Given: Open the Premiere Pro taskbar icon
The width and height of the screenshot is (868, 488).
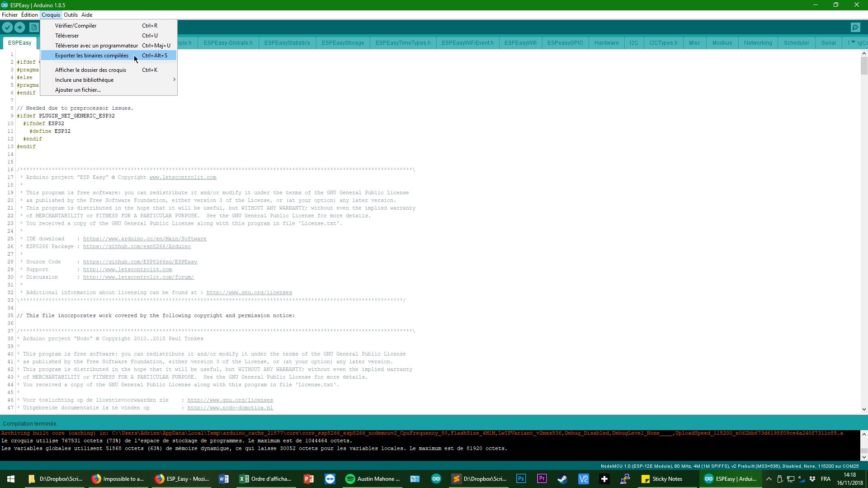Looking at the screenshot, I should (542, 479).
